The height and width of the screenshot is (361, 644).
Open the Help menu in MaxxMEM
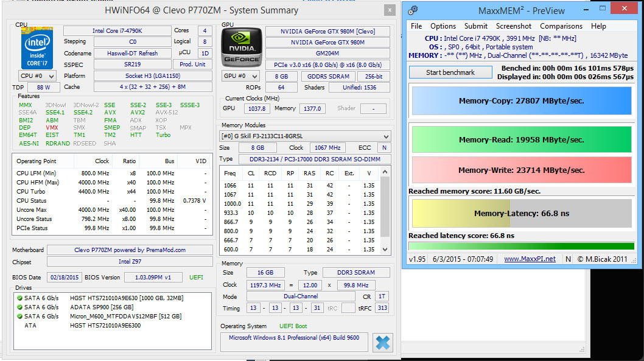tap(598, 26)
